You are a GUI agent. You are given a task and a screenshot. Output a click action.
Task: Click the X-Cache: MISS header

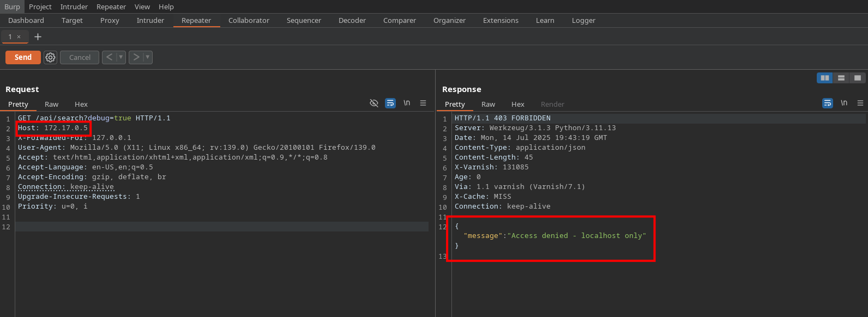[483, 197]
